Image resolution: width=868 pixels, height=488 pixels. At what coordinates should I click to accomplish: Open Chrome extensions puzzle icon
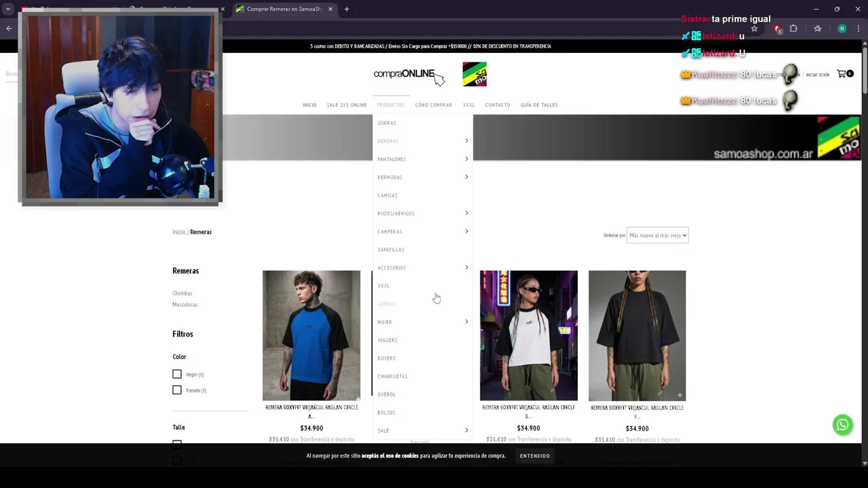pos(793,28)
